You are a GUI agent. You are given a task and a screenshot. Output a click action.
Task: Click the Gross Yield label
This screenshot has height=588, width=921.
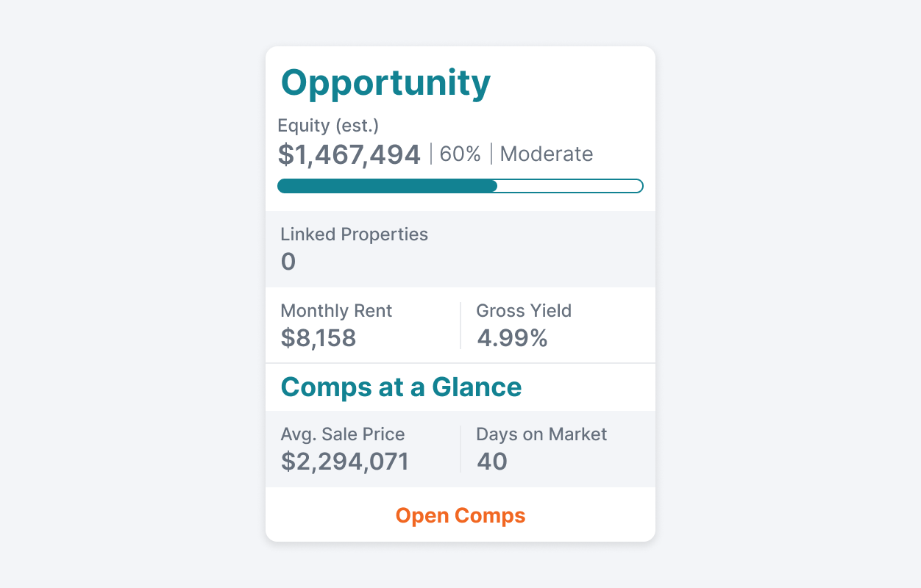coord(524,311)
